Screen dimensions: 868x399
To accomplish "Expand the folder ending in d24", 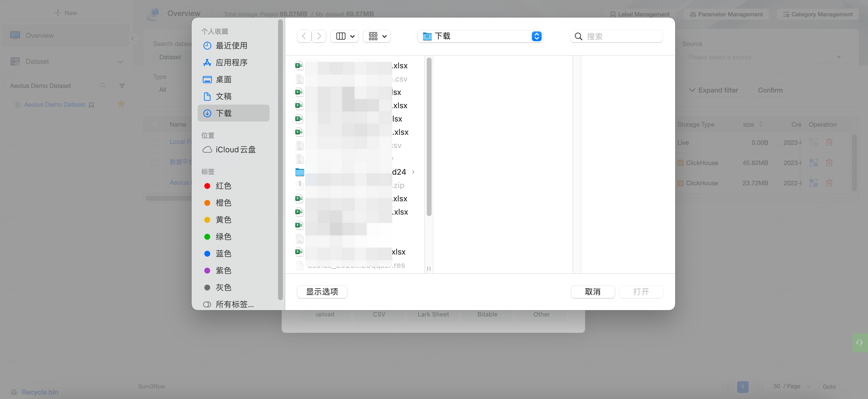I will tap(413, 172).
